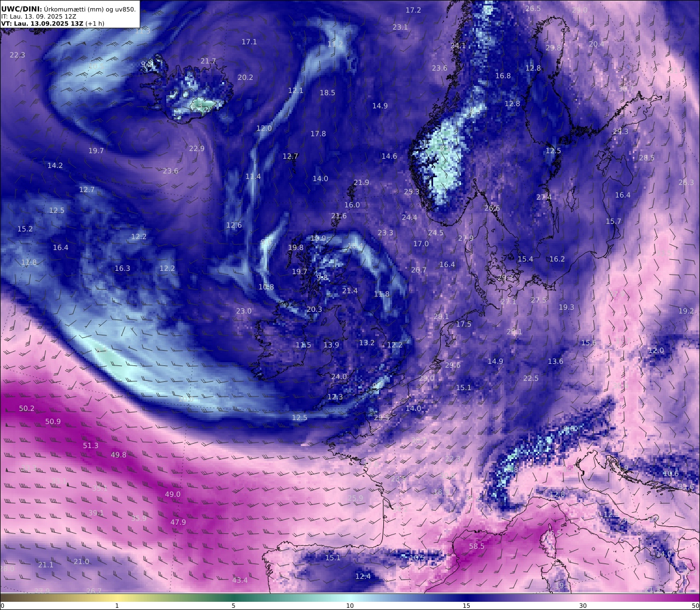Click the map value 26.7
The image size is (700, 610).
419,270
